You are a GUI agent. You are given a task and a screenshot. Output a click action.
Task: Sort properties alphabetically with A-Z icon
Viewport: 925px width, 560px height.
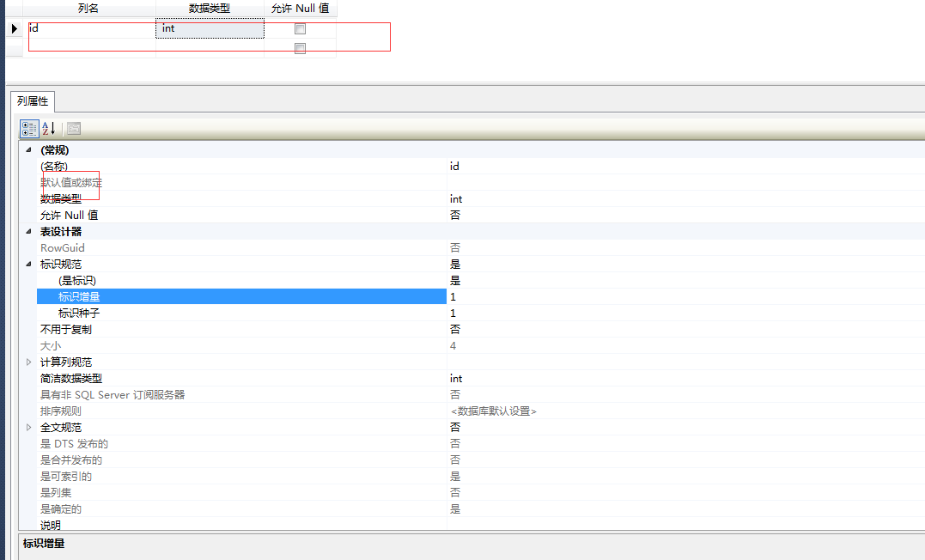click(x=49, y=129)
